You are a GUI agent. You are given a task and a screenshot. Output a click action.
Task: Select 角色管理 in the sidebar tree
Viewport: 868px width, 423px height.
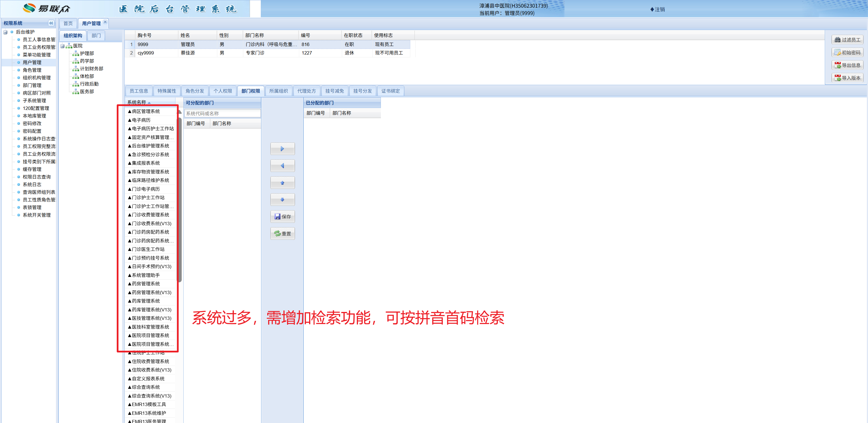coord(32,70)
